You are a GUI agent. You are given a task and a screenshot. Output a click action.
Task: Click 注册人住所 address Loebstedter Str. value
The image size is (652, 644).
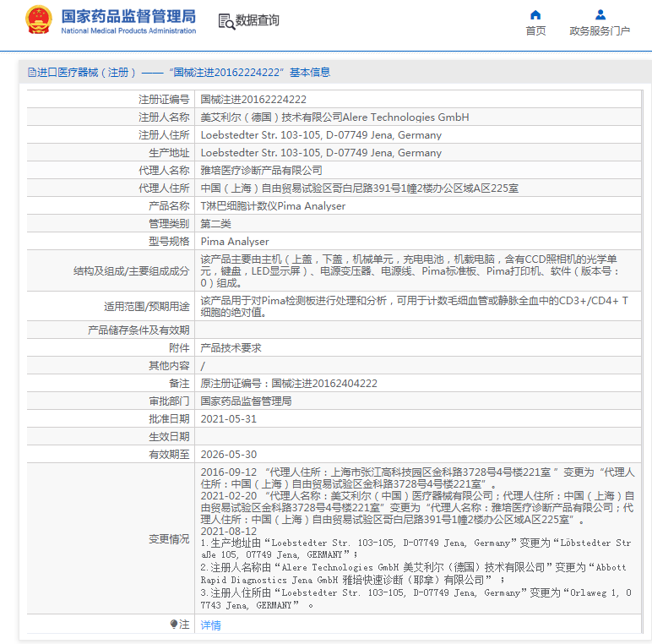coord(321,135)
